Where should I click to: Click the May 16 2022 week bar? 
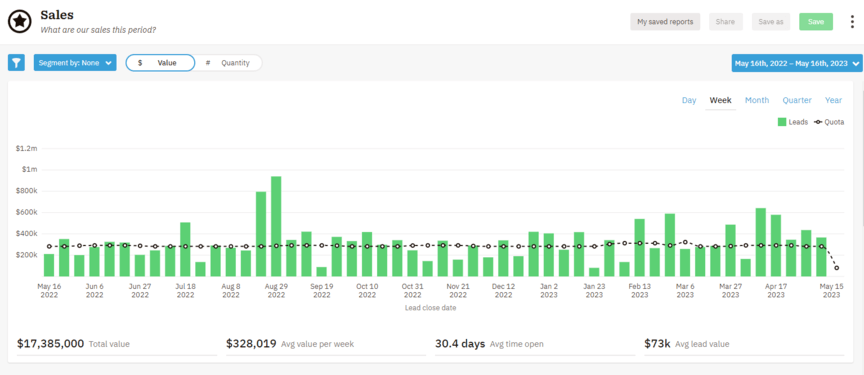(x=49, y=265)
